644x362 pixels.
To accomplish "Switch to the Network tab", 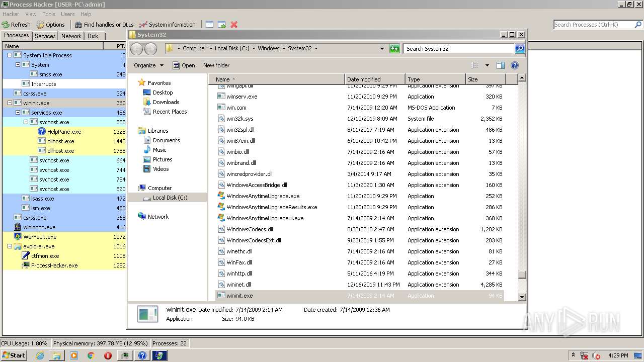I will [x=71, y=36].
